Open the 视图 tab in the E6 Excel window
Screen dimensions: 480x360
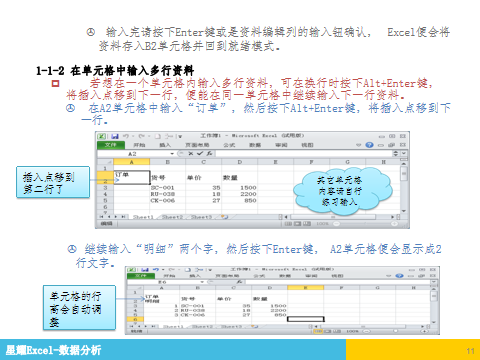click(337, 276)
